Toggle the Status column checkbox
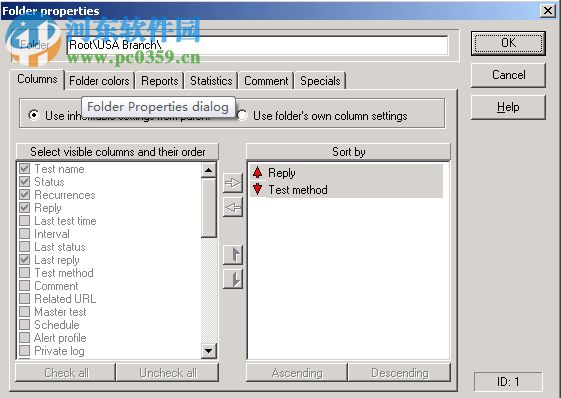The height and width of the screenshot is (398, 561). coord(24,181)
